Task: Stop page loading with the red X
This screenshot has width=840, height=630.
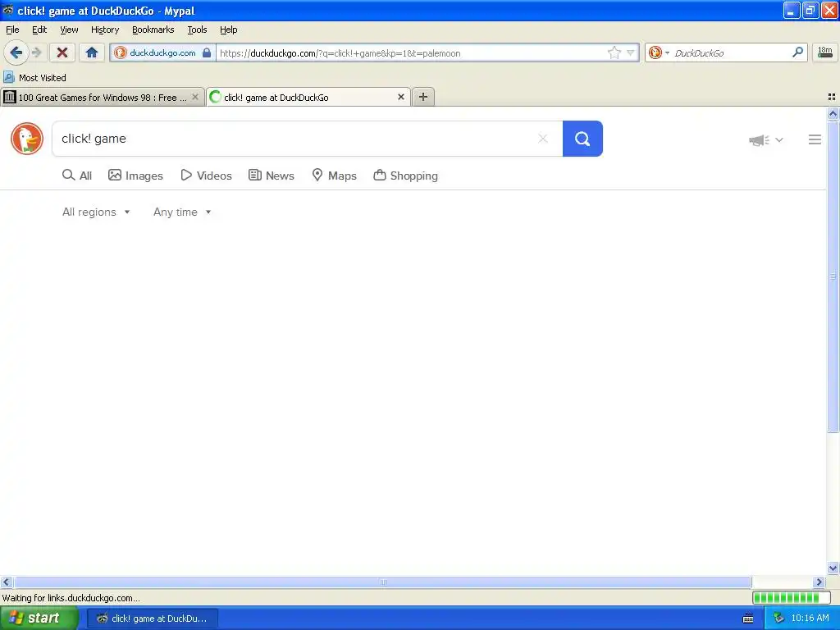Action: [x=62, y=52]
